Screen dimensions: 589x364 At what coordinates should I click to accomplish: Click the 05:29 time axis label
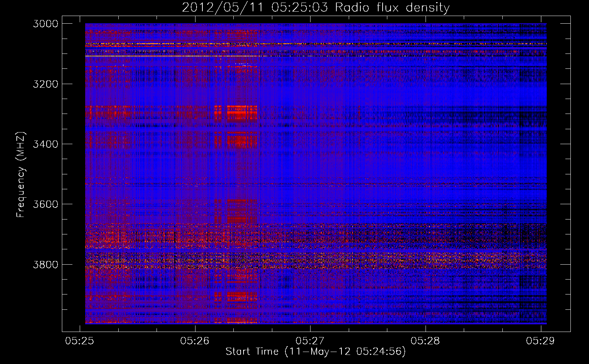click(x=540, y=341)
